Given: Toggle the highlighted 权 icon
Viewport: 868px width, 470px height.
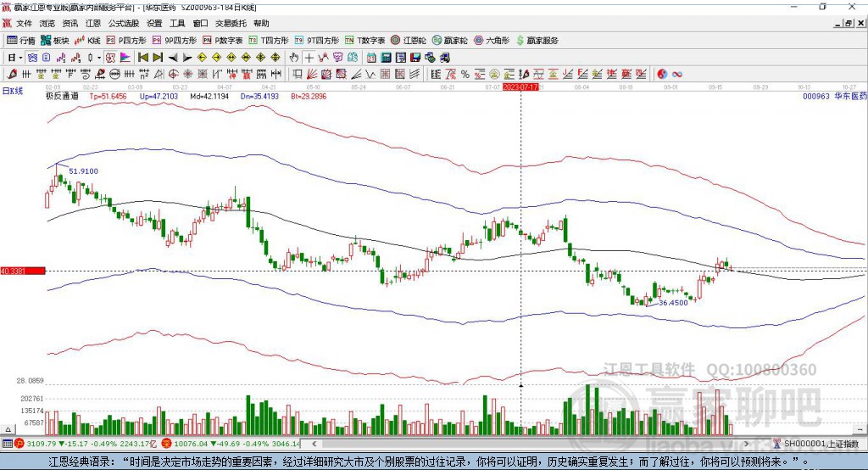Looking at the screenshot, I should click(111, 58).
